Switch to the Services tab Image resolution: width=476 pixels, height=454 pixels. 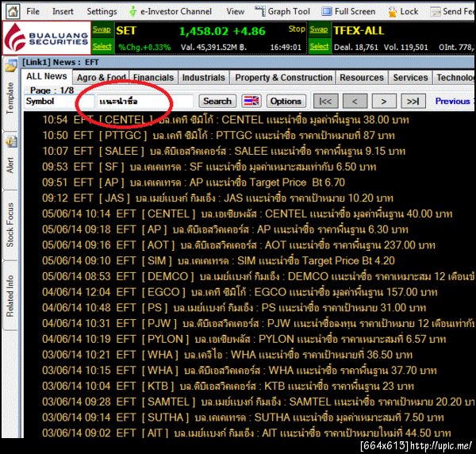click(410, 78)
